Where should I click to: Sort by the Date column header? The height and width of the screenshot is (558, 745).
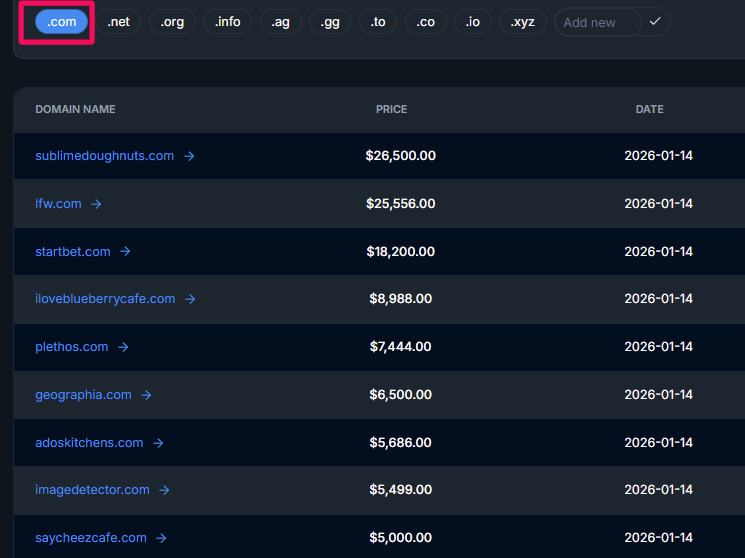point(649,109)
